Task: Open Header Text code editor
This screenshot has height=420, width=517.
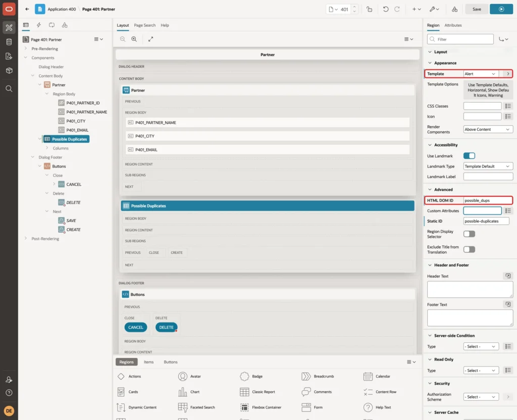Action: click(508, 276)
